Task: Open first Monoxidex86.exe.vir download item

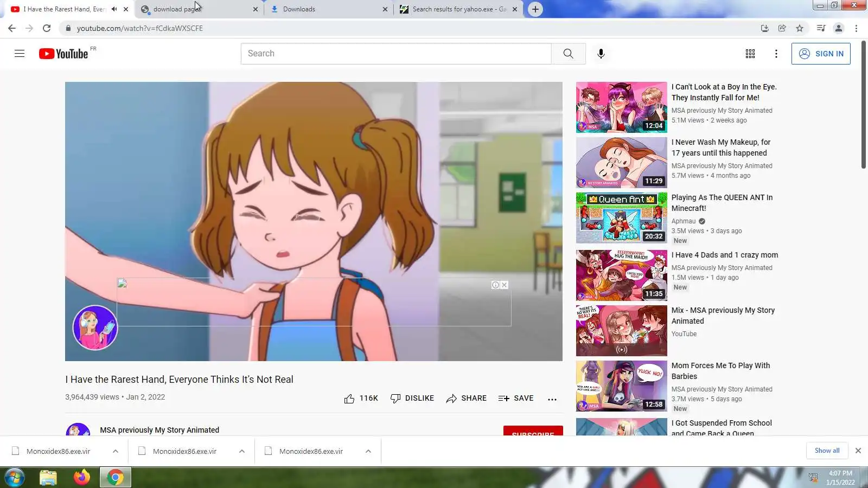Action: point(58,451)
